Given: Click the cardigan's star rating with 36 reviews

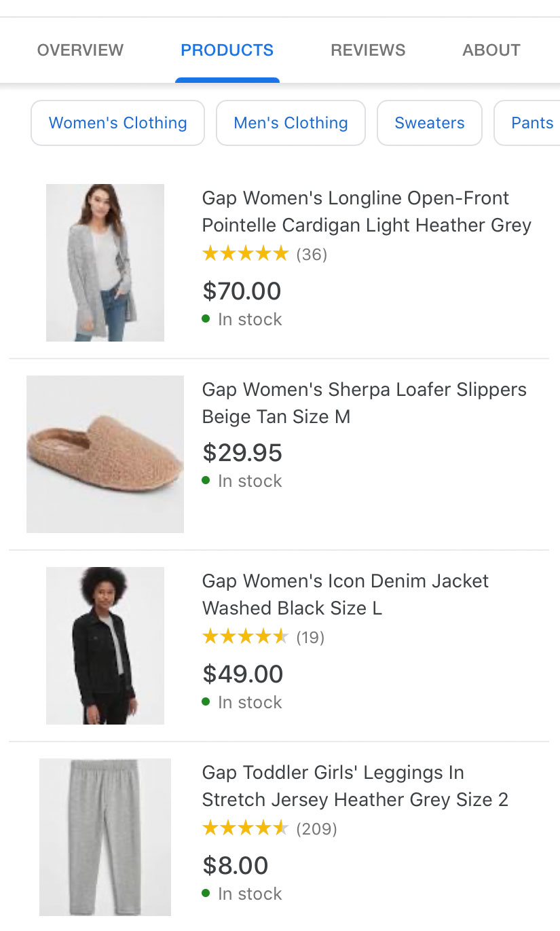Looking at the screenshot, I should pos(265,255).
